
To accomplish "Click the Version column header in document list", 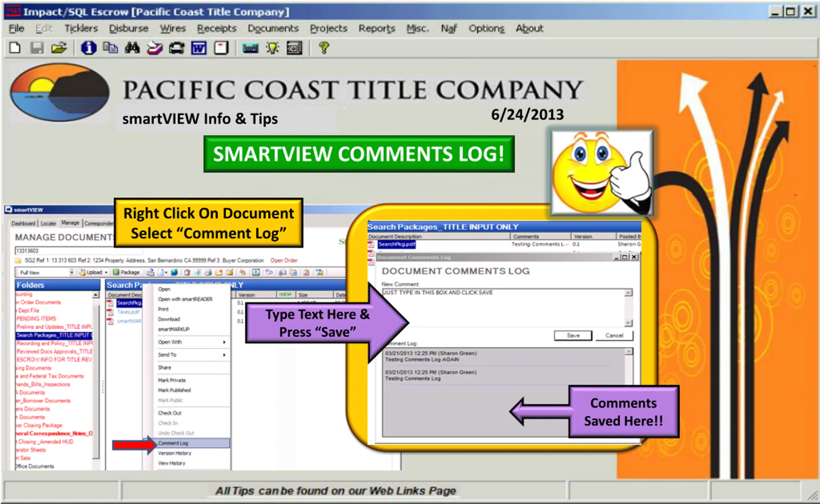I will (256, 295).
